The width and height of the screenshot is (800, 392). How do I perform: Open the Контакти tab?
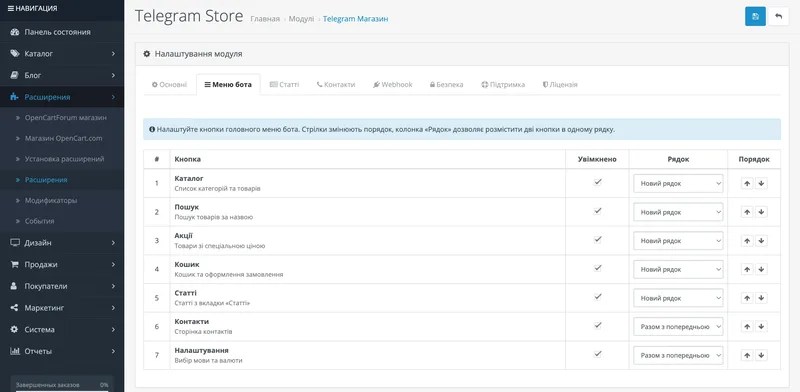coord(336,85)
